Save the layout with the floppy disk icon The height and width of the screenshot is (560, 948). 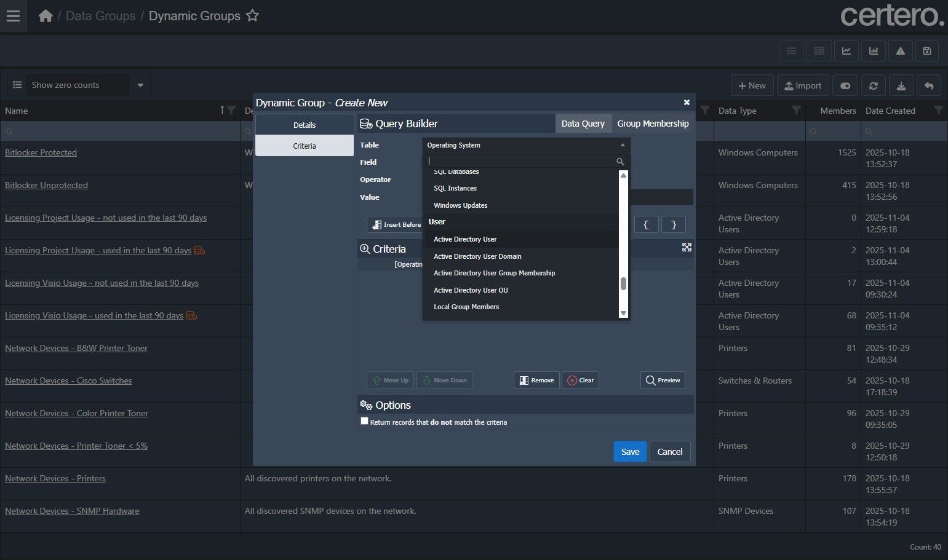click(927, 51)
